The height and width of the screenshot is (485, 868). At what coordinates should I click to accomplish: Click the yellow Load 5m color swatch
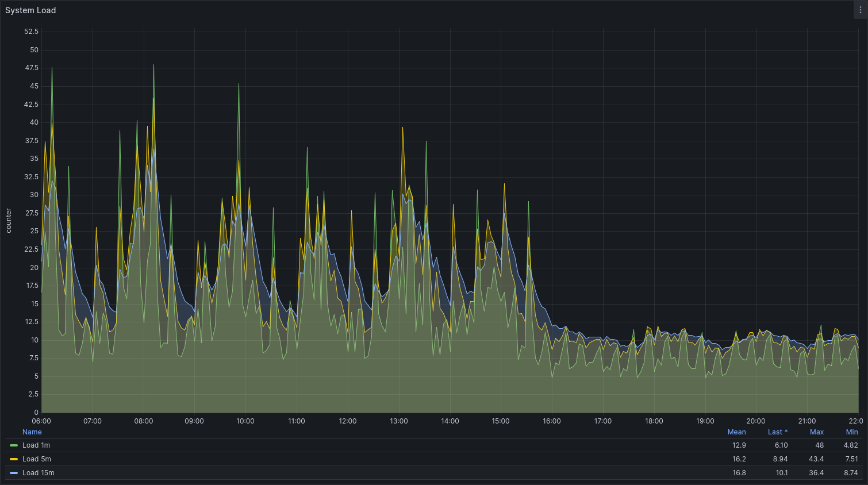[14, 459]
